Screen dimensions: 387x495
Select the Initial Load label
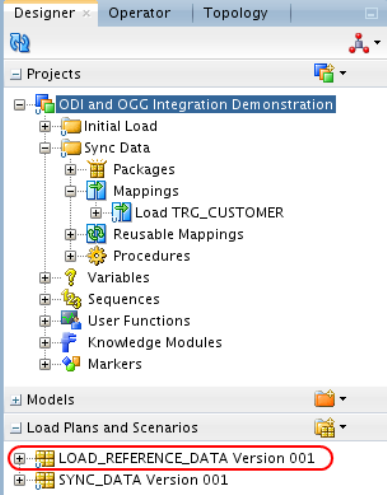[121, 126]
